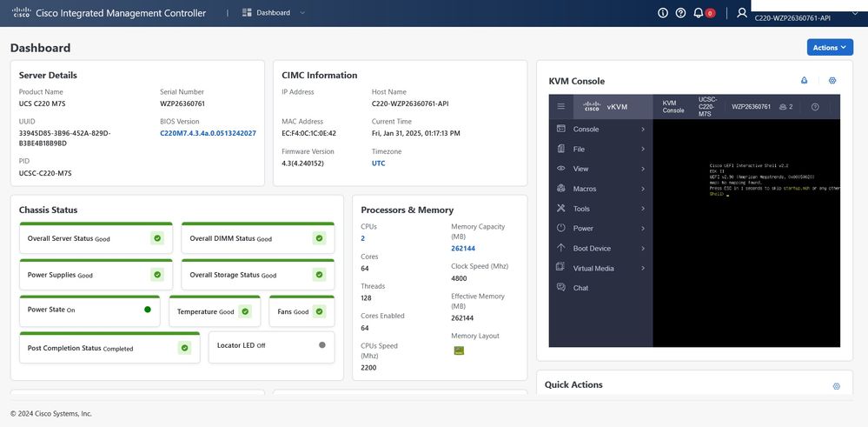Open the Boot Device menu in vKVM
The width and height of the screenshot is (868, 427).
click(600, 249)
